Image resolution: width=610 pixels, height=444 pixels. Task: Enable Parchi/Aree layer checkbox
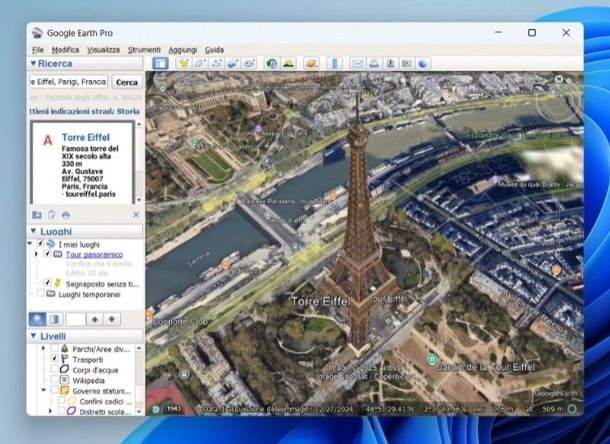(x=54, y=349)
